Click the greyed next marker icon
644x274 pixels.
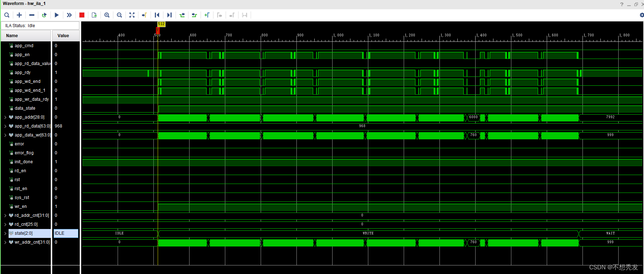coord(232,15)
